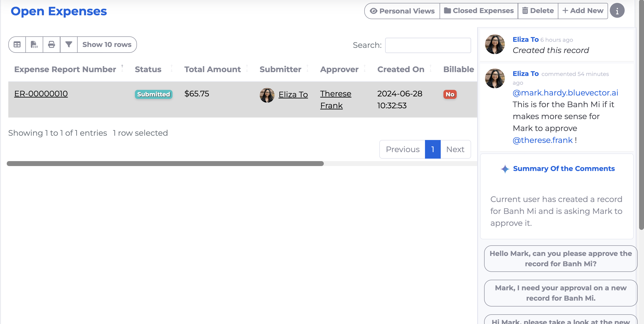Click the @therese.frank mention link

pos(543,140)
